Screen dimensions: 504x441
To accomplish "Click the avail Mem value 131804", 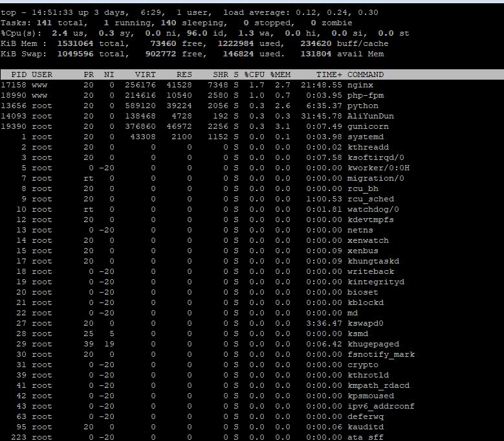I will click(x=316, y=54).
